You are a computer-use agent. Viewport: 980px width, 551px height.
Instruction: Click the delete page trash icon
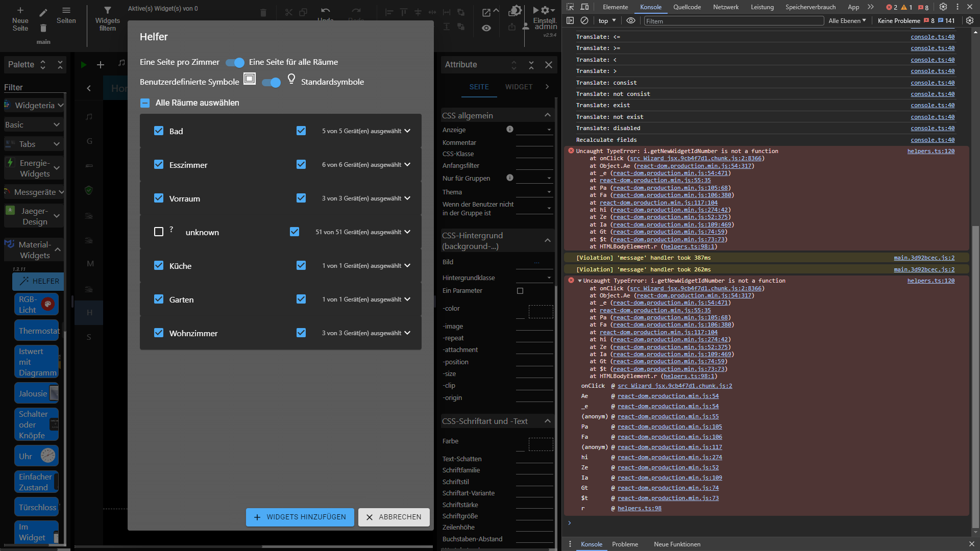point(43,29)
